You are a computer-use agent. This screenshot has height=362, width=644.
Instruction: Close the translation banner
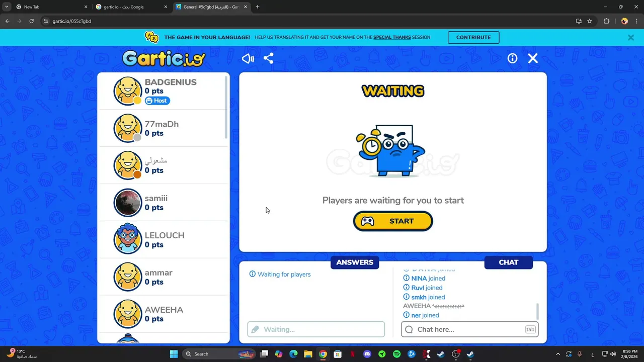[630, 37]
